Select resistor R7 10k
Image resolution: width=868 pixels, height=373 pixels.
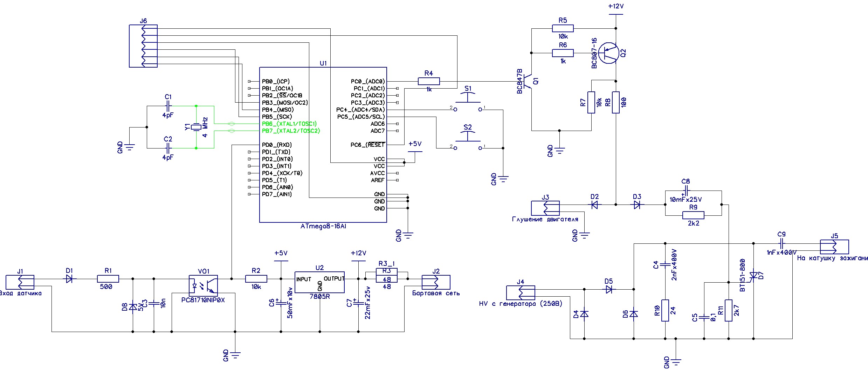click(591, 102)
